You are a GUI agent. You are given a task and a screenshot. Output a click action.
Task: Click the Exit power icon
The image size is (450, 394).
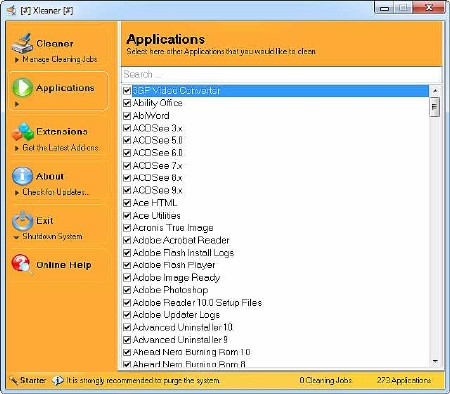22,220
